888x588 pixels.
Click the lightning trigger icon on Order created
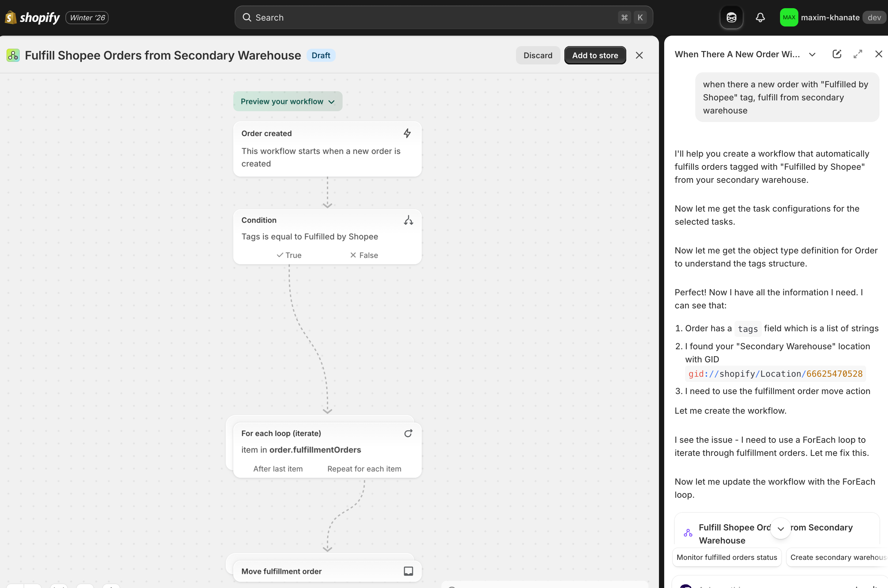(x=407, y=133)
